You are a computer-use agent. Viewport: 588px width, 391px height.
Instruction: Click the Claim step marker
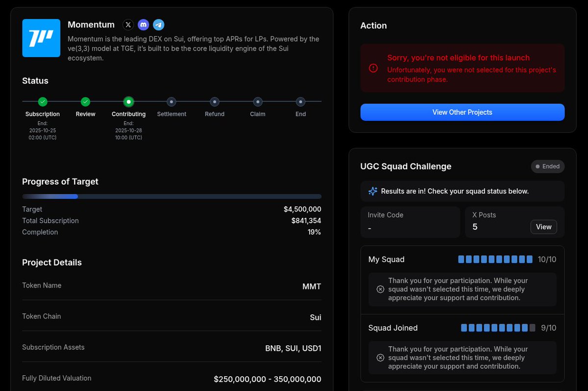258,102
